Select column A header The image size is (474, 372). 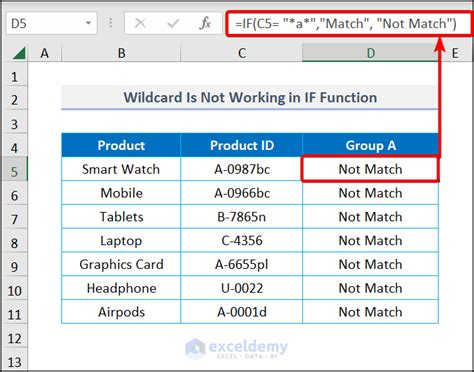point(45,53)
